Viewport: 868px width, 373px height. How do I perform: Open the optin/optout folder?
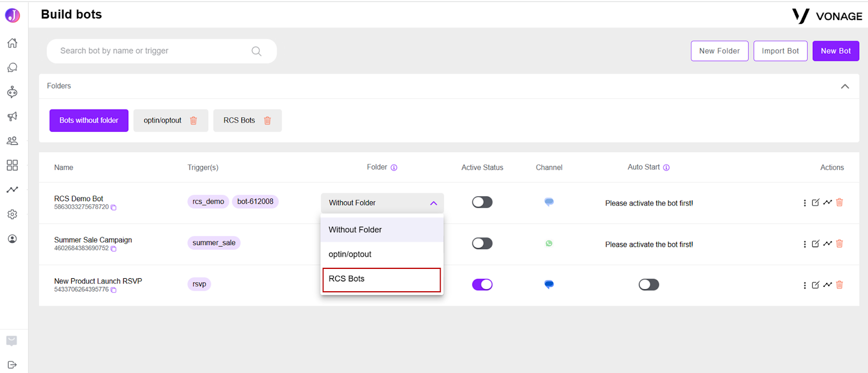click(162, 120)
